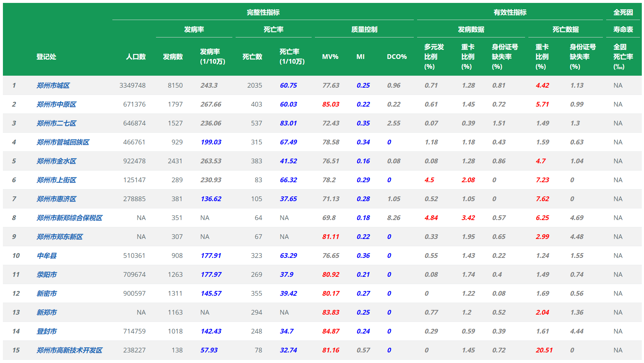Screen dimensions: 644x363
Task: Open the 郑州市郑东新区 registry link
Action: tap(60, 237)
